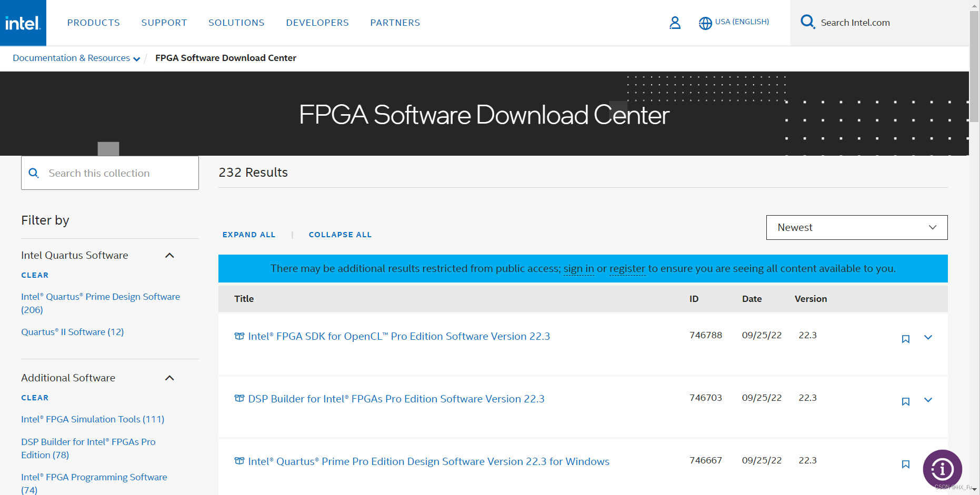980x495 pixels.
Task: Filter by Quartus II Software (12)
Action: pyautogui.click(x=73, y=332)
